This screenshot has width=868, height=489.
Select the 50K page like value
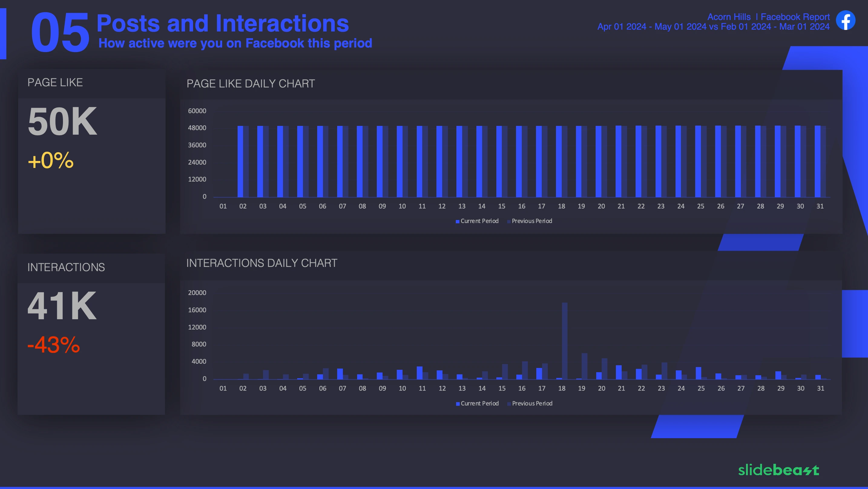click(x=62, y=121)
